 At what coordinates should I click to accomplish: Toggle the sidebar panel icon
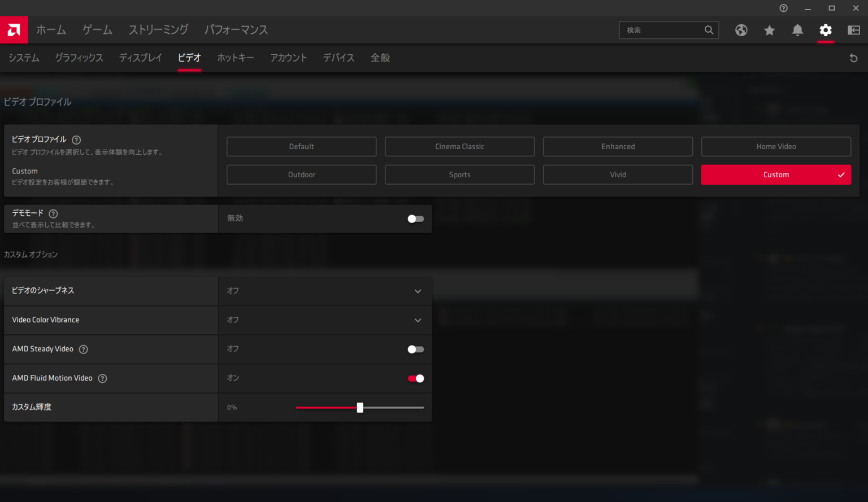854,30
